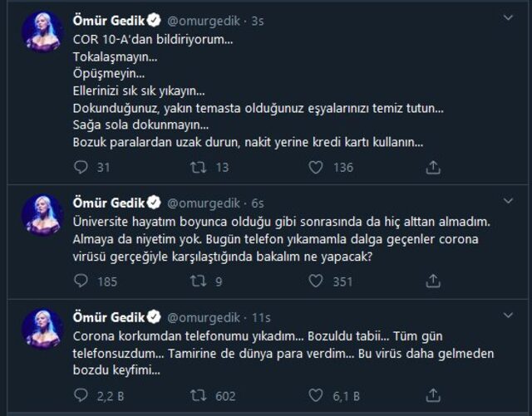Share the Üniversite hayatım tweet
This screenshot has width=532, height=416.
point(433,281)
